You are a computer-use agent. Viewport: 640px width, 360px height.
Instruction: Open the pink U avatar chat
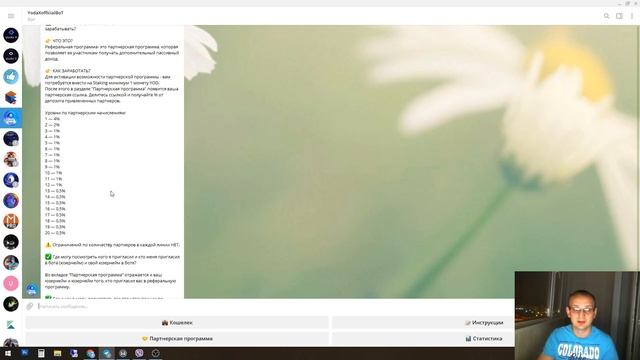coord(11,283)
